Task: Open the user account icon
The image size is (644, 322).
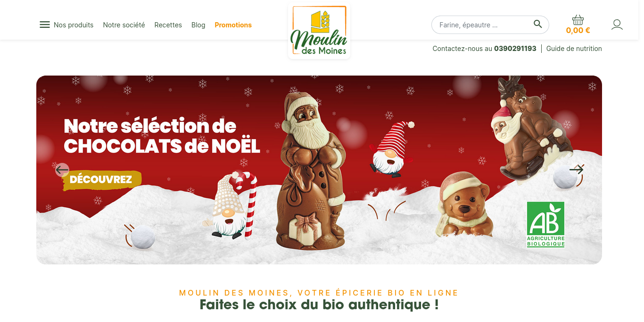Action: 617,25
